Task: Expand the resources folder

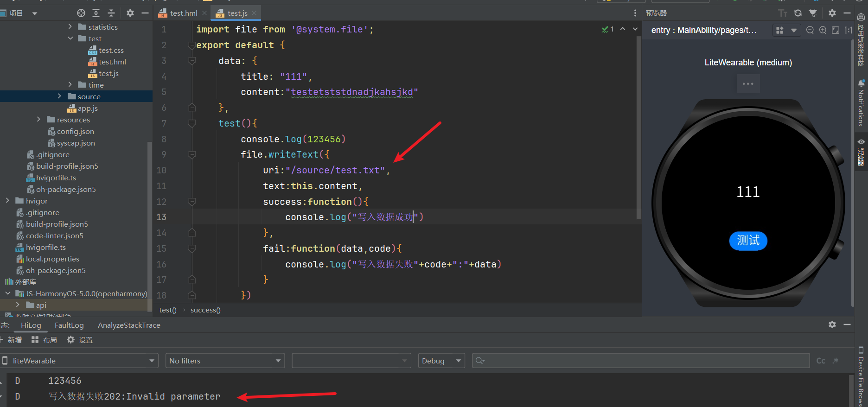Action: click(x=38, y=120)
